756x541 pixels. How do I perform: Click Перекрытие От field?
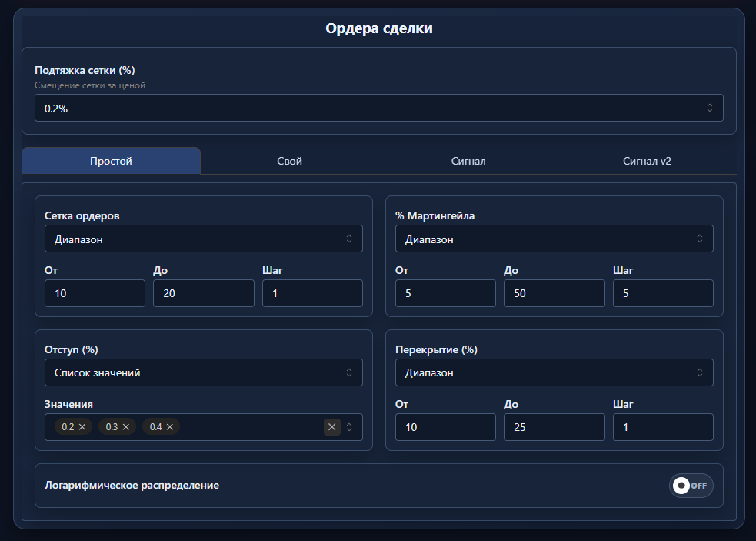click(x=445, y=427)
